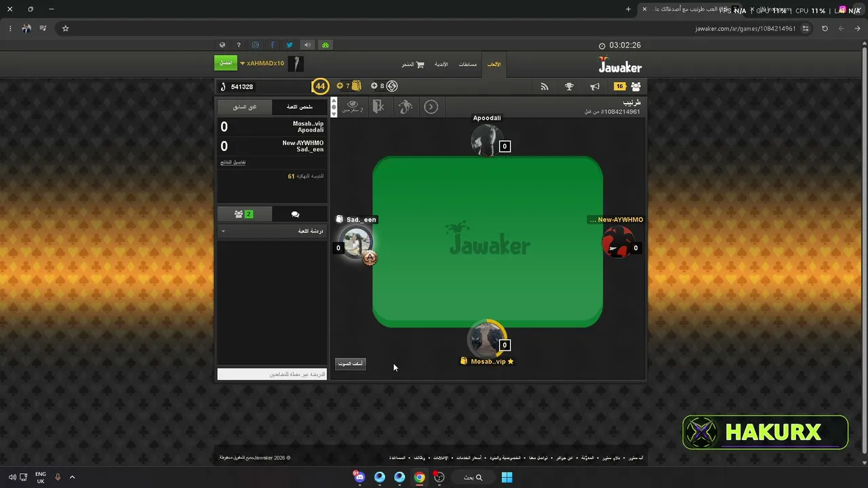Select the games tab (الألعاب)
868x488 pixels.
coord(494,64)
